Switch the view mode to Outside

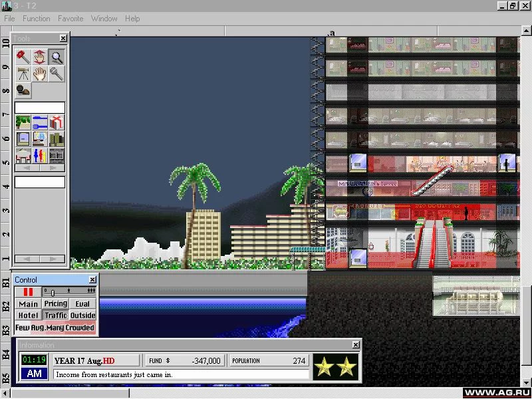[82, 315]
